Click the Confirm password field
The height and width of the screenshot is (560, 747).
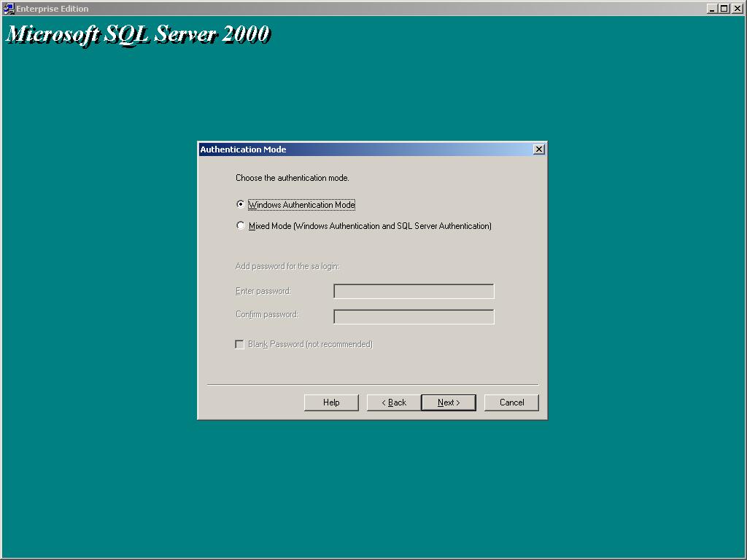pyautogui.click(x=414, y=316)
